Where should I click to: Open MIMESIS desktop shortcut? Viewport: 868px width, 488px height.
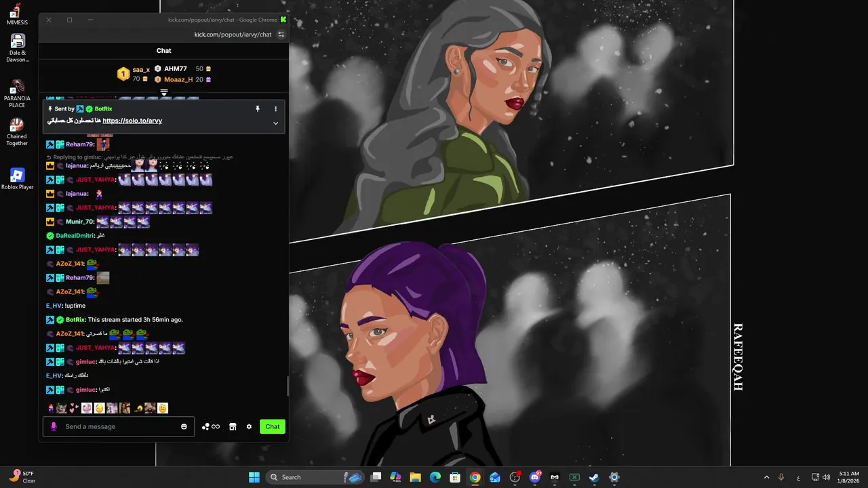pos(17,14)
